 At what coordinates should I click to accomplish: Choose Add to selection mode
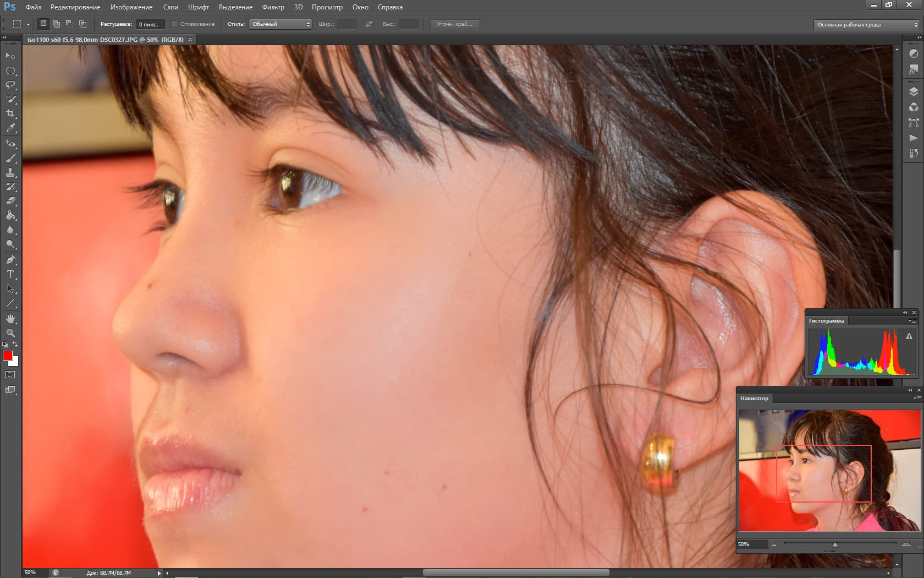pyautogui.click(x=56, y=24)
